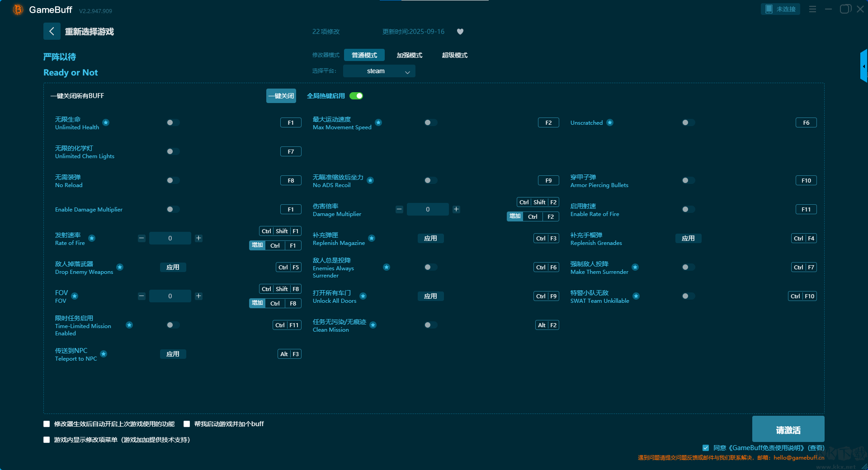Click the star icon beside Unlock All Doors
868x470 pixels.
363,296
